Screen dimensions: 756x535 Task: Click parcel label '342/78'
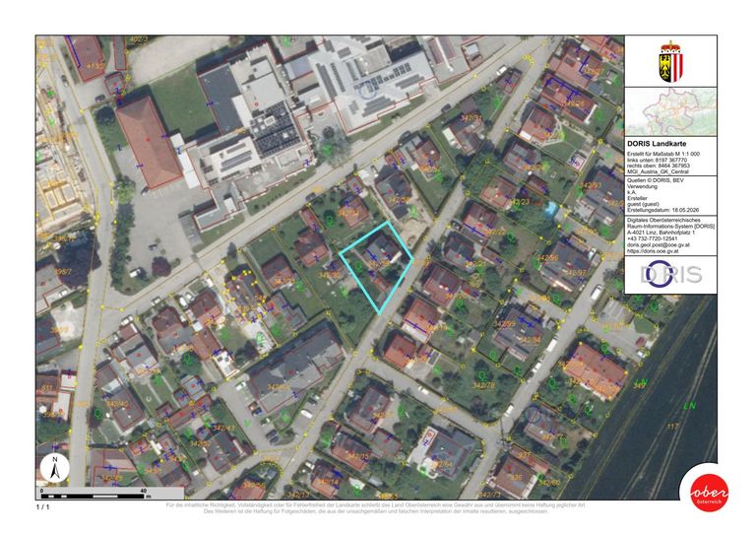tap(483, 385)
